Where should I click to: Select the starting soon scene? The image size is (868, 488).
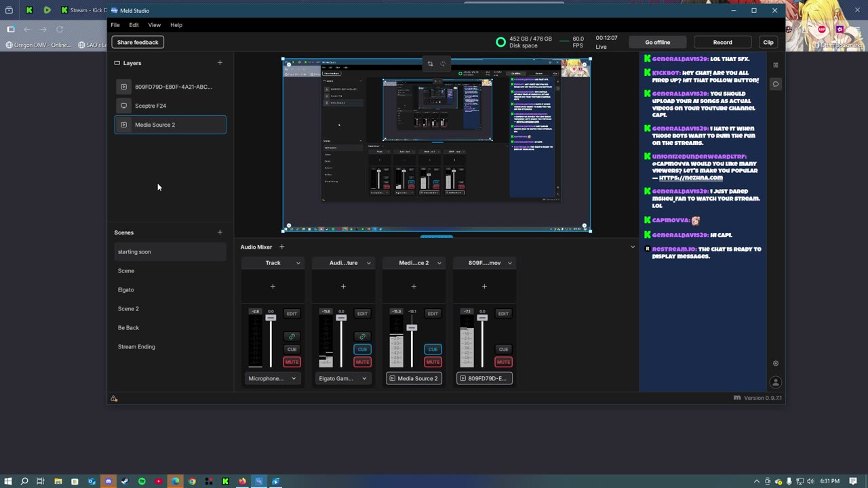click(x=170, y=251)
